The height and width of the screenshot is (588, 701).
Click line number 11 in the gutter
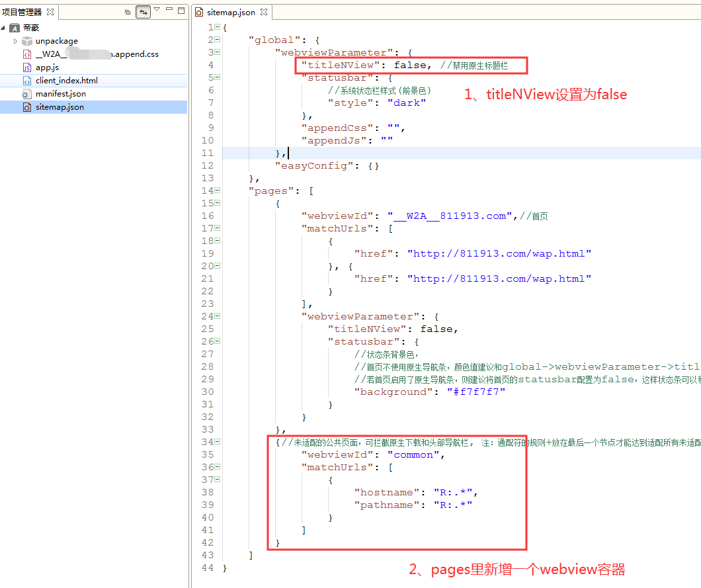208,153
